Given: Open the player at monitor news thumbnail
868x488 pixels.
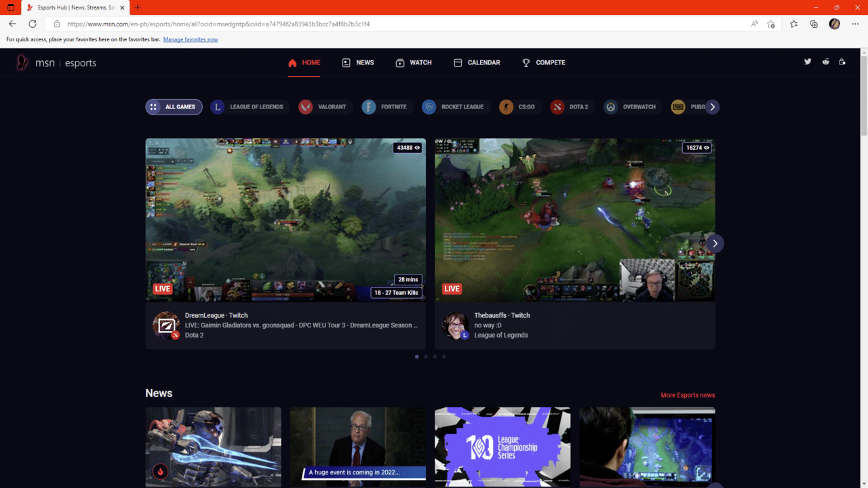Looking at the screenshot, I should pos(647,447).
